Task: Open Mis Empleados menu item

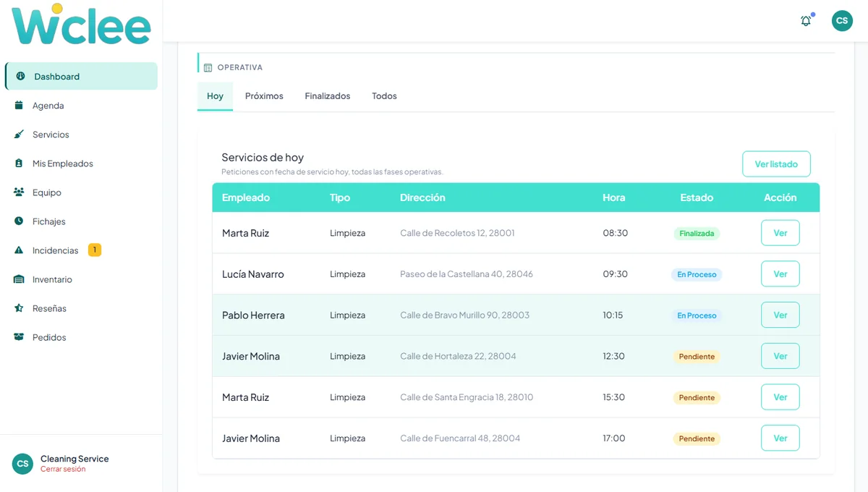Action: point(81,163)
